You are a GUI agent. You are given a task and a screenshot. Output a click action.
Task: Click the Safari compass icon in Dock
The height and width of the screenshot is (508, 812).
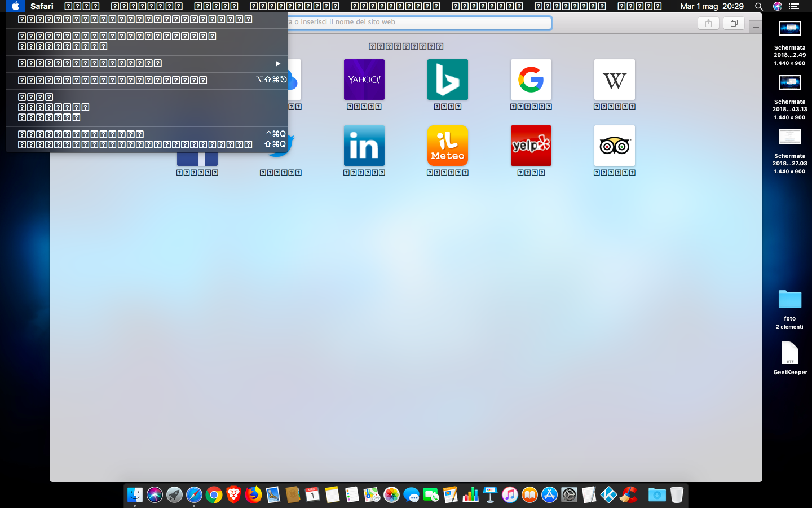click(194, 495)
